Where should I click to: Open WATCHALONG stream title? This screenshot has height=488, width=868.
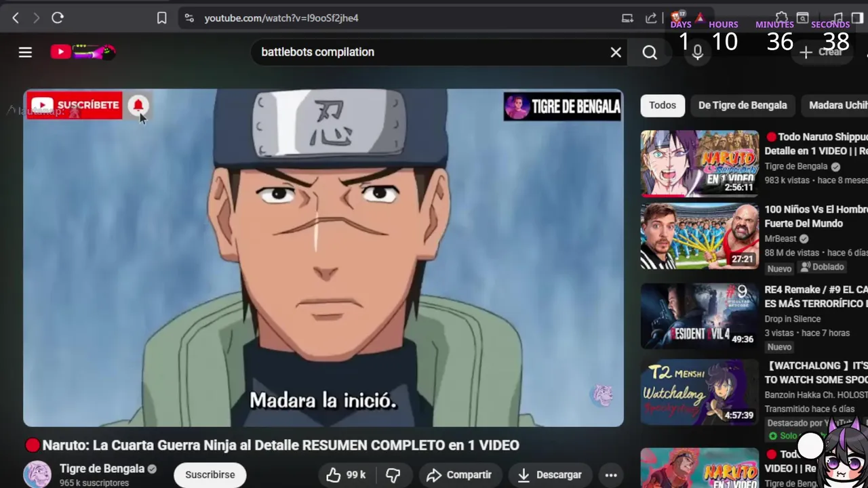coord(816,372)
